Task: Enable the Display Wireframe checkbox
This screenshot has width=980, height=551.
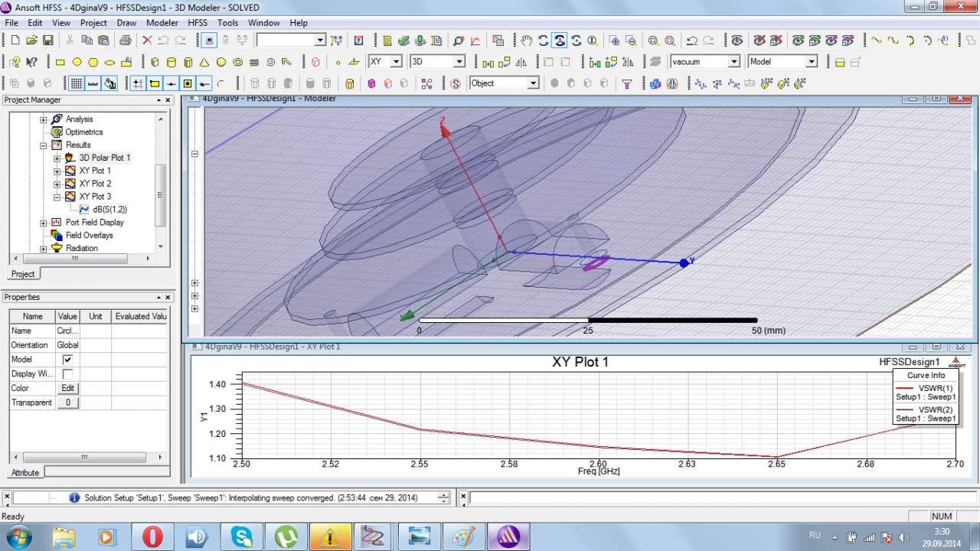Action: [x=67, y=374]
